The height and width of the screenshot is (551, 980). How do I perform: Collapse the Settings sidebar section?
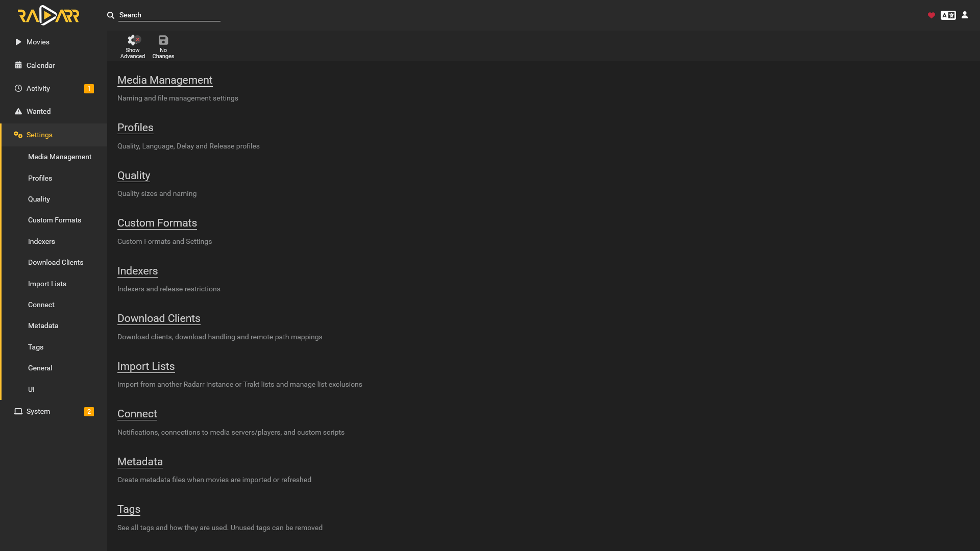click(39, 135)
